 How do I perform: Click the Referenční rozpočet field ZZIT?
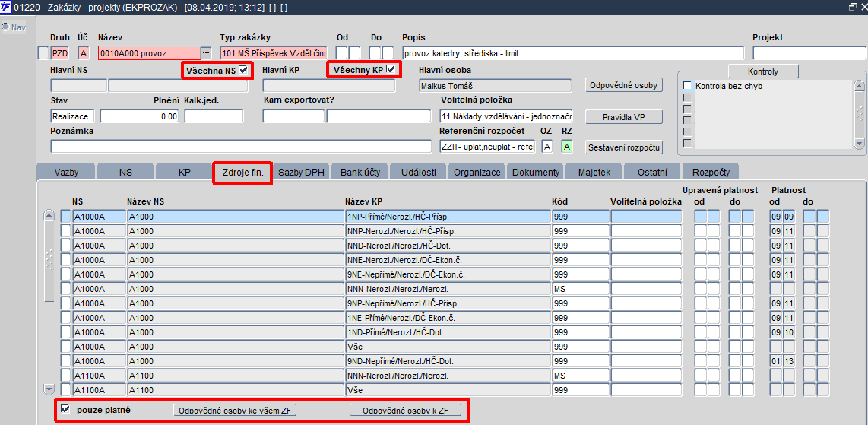point(488,146)
